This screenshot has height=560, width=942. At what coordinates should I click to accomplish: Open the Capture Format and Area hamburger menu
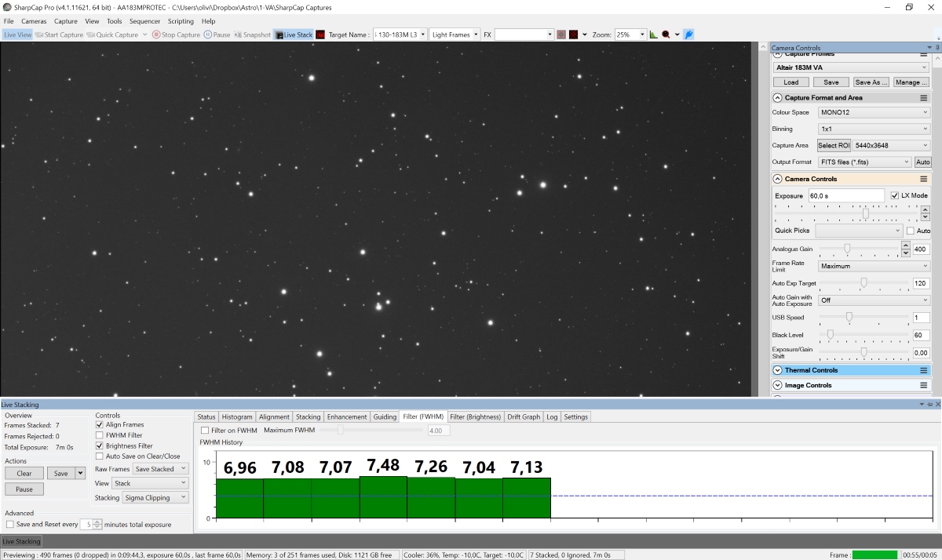tap(924, 98)
